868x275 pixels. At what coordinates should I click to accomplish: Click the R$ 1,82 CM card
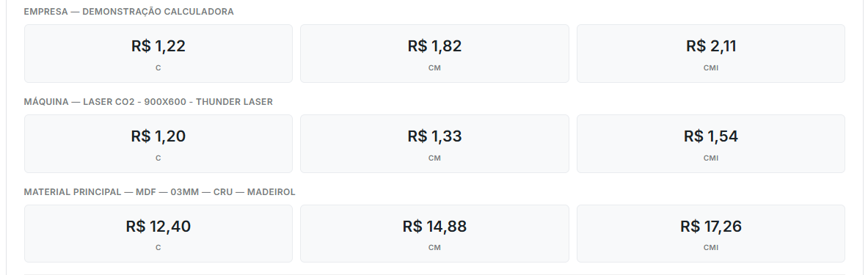[x=434, y=54]
